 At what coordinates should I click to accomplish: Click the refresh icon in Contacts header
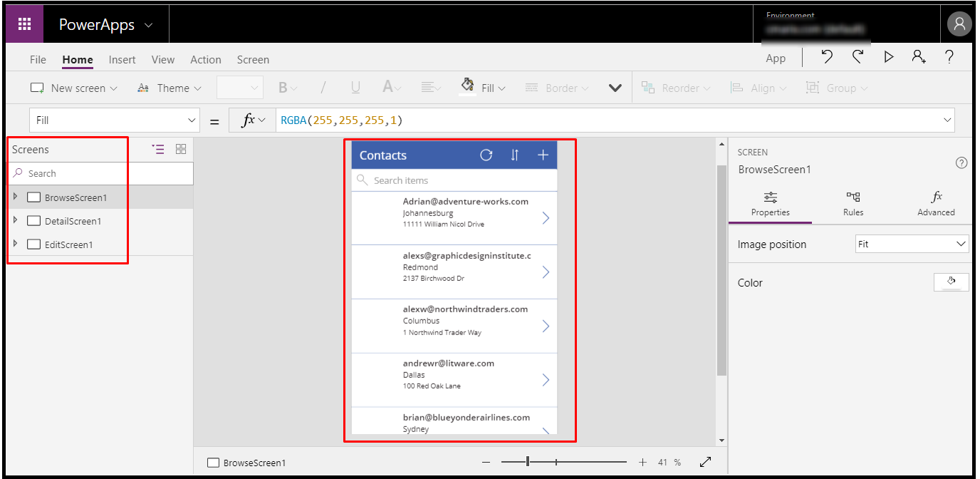tap(486, 155)
